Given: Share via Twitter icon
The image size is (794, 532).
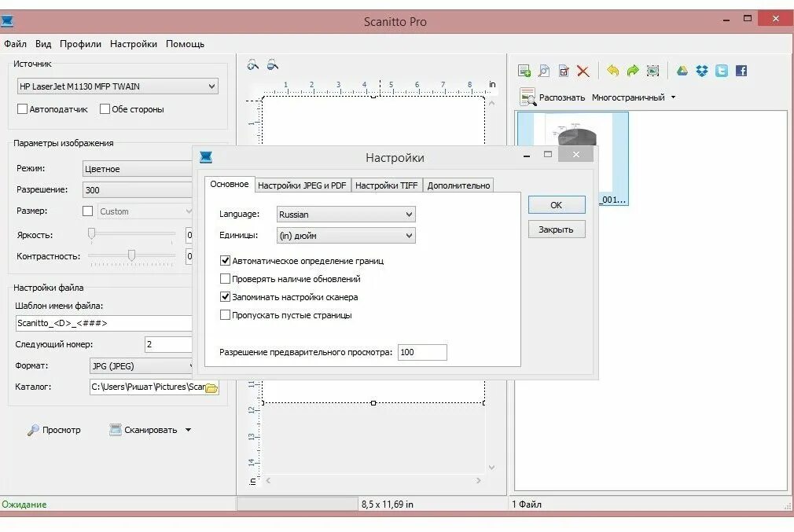Looking at the screenshot, I should [722, 71].
